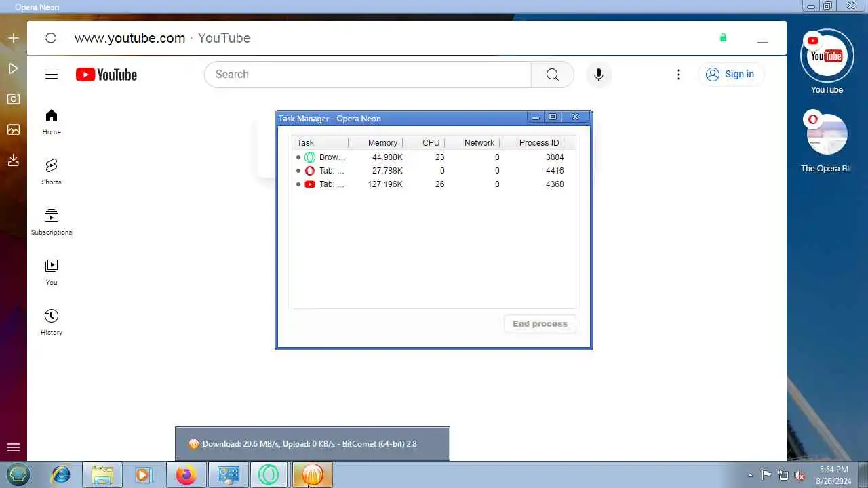Click the muted volume tray icon
868x488 pixels.
click(800, 475)
